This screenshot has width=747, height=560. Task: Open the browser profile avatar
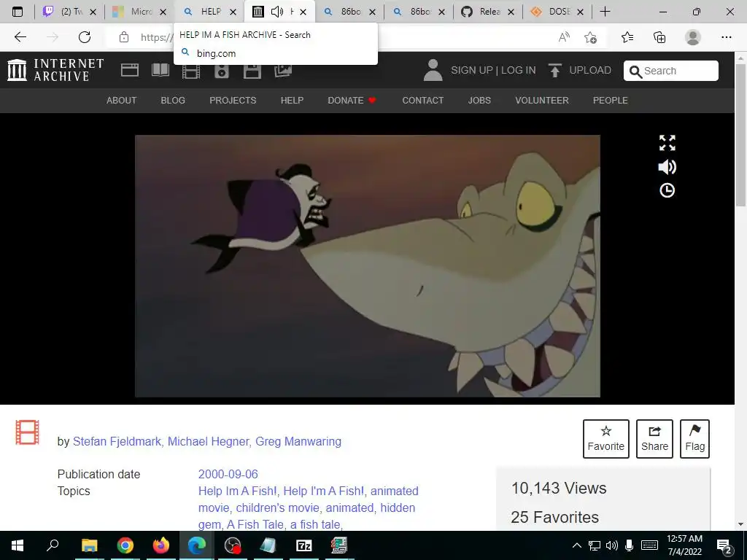[x=693, y=37]
